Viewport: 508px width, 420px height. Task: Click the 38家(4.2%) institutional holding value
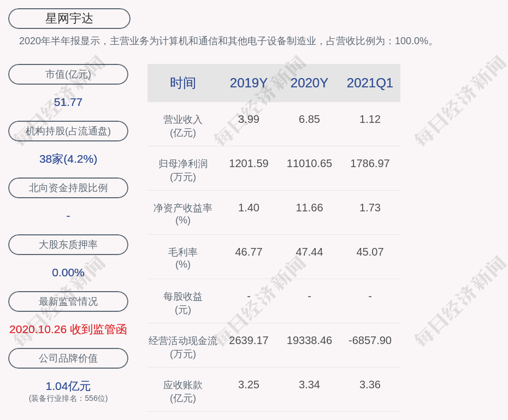point(68,159)
